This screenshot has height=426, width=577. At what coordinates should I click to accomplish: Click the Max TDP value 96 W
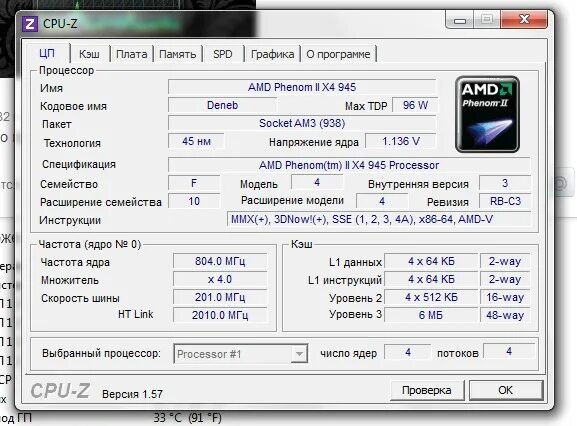click(415, 105)
